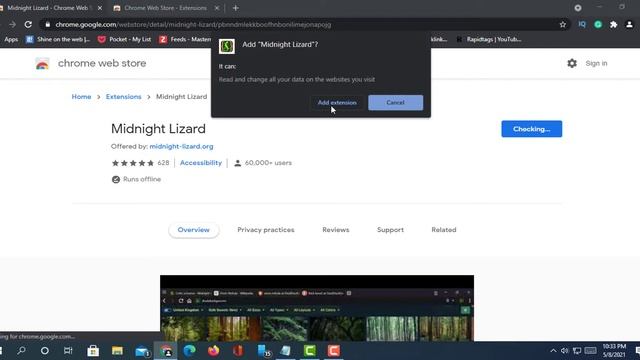Image resolution: width=640 pixels, height=360 pixels.
Task: Open File Explorer from taskbar
Action: pyautogui.click(x=118, y=351)
